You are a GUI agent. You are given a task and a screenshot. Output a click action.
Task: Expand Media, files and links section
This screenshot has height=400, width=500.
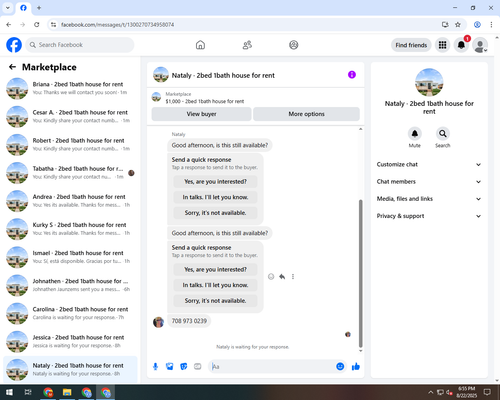[429, 199]
